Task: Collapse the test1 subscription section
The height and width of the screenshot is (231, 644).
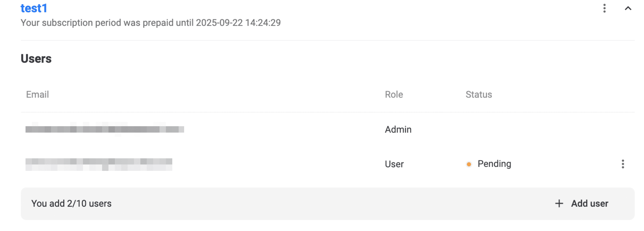Action: (628, 8)
